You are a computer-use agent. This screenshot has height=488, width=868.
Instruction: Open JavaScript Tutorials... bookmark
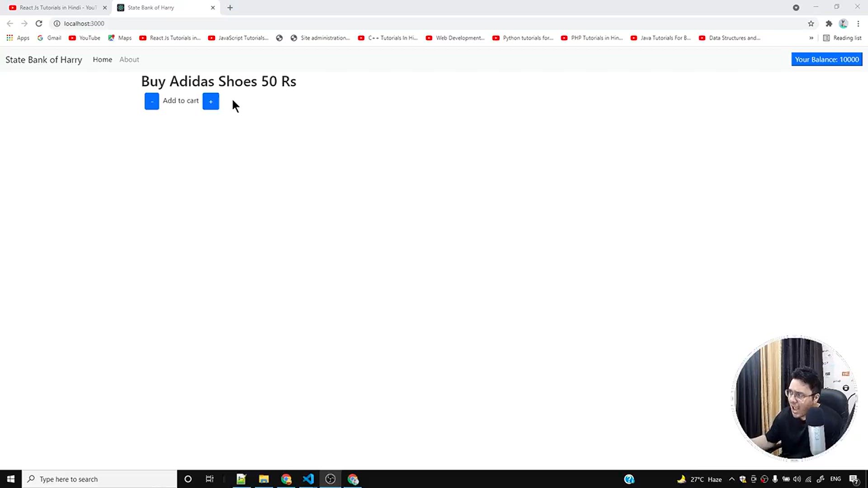(238, 38)
